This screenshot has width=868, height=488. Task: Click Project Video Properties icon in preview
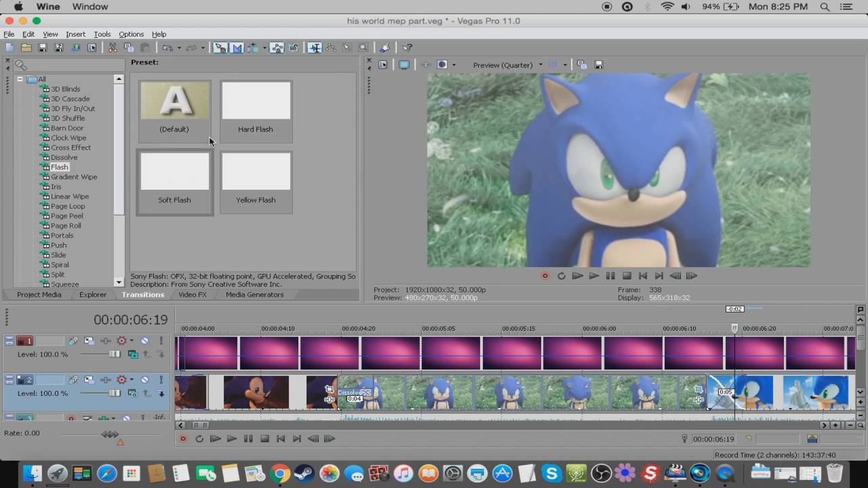[x=383, y=65]
